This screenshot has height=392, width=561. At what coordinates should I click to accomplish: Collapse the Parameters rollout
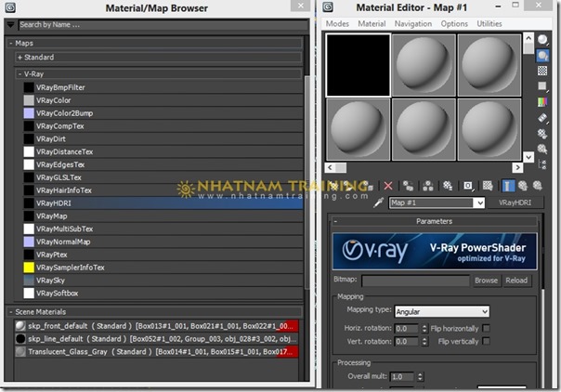(x=335, y=221)
